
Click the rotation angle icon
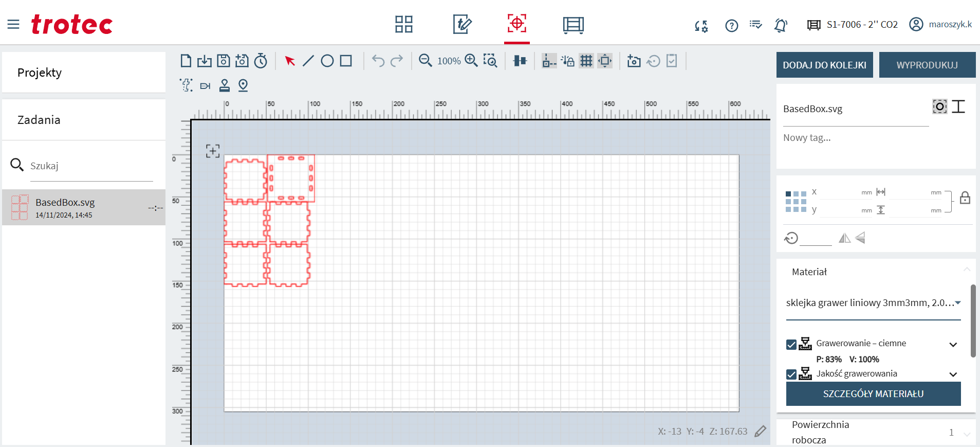click(791, 238)
